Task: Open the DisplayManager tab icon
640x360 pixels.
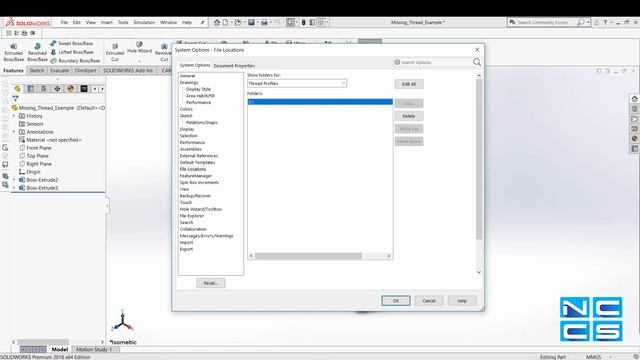Action: point(71,89)
